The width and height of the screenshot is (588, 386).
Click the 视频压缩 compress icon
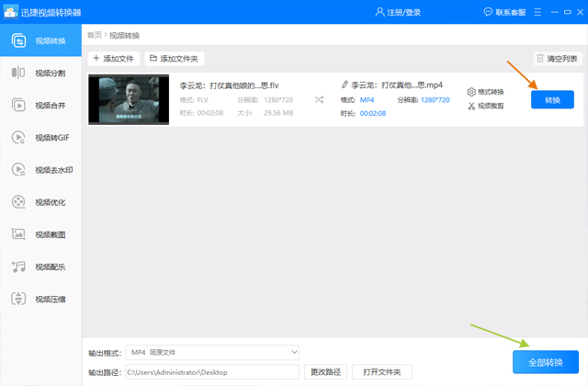tap(18, 299)
